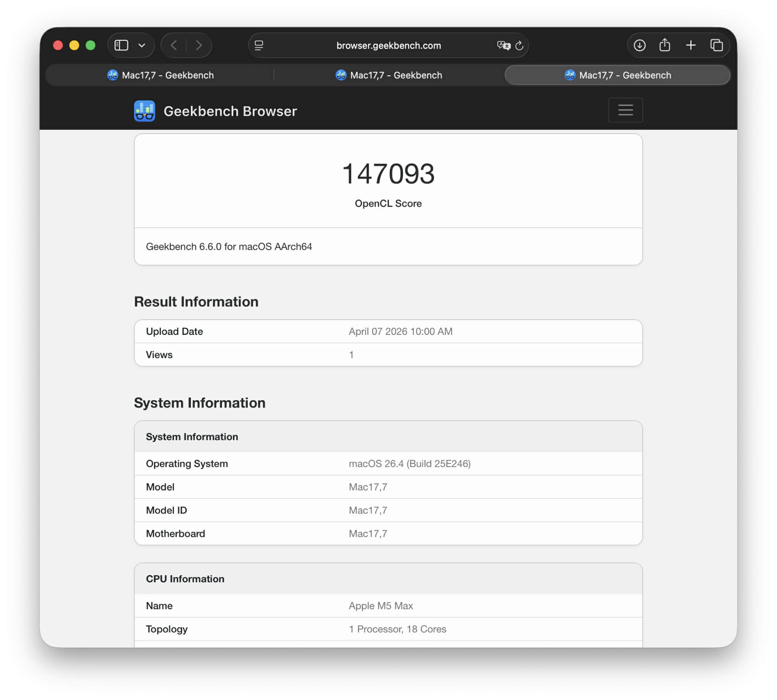The height and width of the screenshot is (700, 777).
Task: Open the hamburger navigation menu
Action: click(x=625, y=110)
